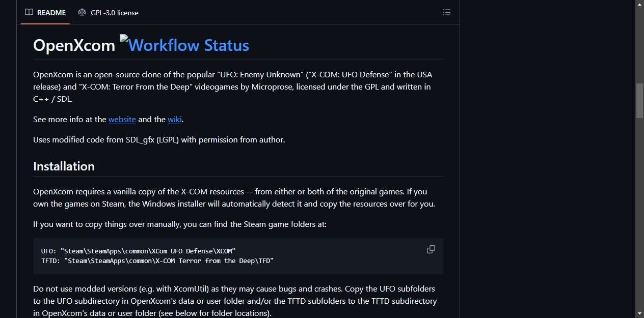Click the scrollbar down arrow
Viewport: 644px width, 318px height.
pos(639,313)
